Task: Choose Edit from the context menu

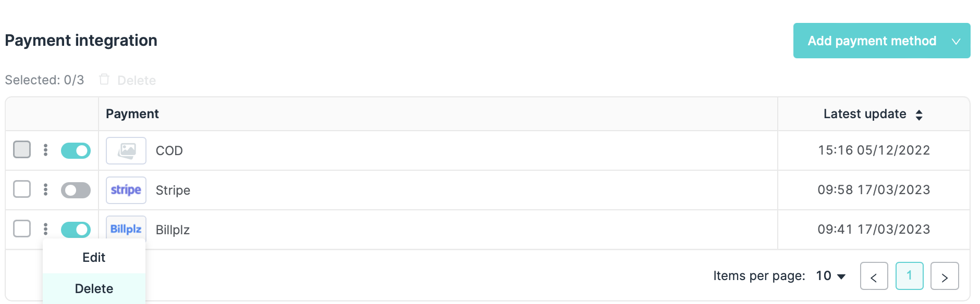Action: pos(94,258)
